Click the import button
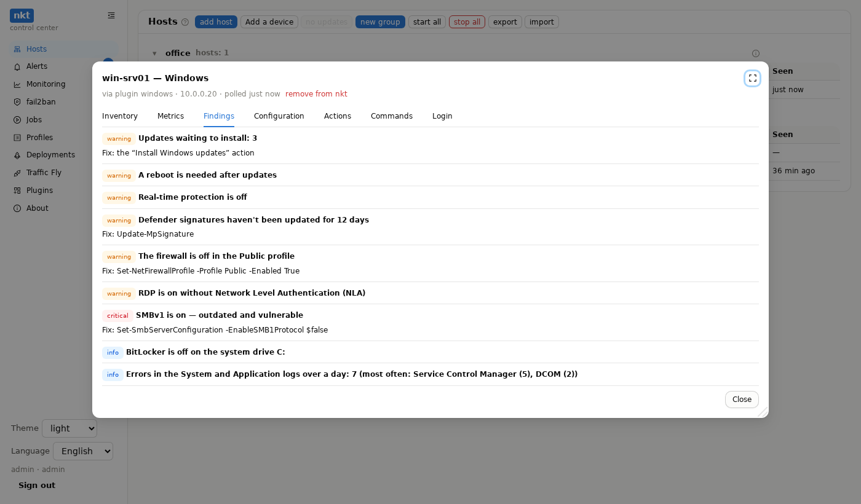Viewport: 861px width, 504px height. click(542, 22)
